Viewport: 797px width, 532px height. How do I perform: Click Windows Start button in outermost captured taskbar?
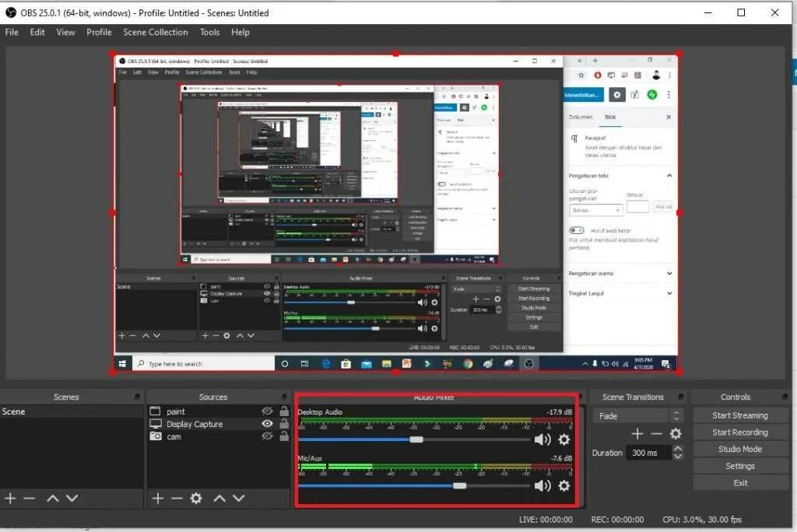122,363
